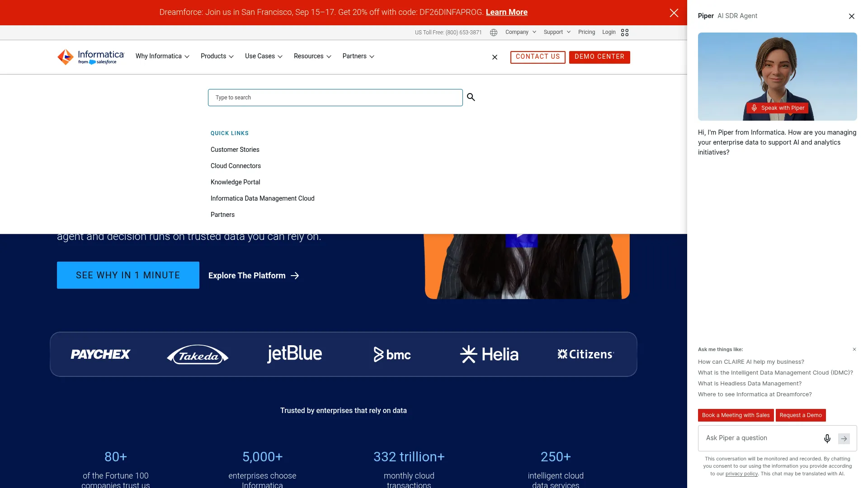Click the microphone icon in chat input
868x488 pixels.
pyautogui.click(x=827, y=439)
